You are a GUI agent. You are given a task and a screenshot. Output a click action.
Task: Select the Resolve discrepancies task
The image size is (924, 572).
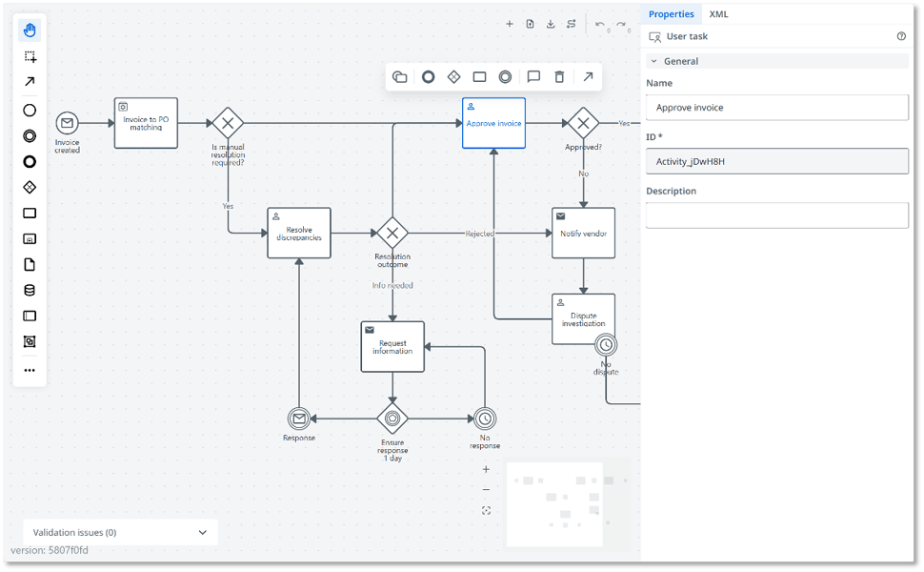click(x=299, y=233)
